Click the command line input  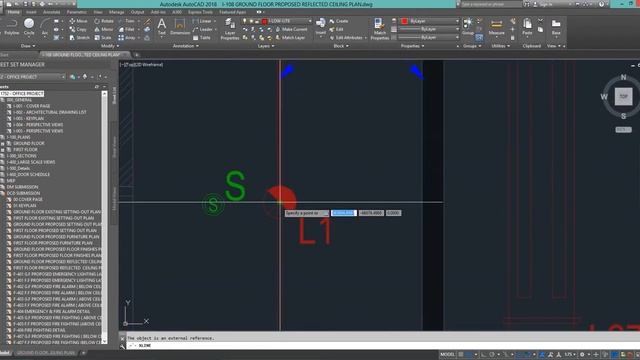pos(384,345)
